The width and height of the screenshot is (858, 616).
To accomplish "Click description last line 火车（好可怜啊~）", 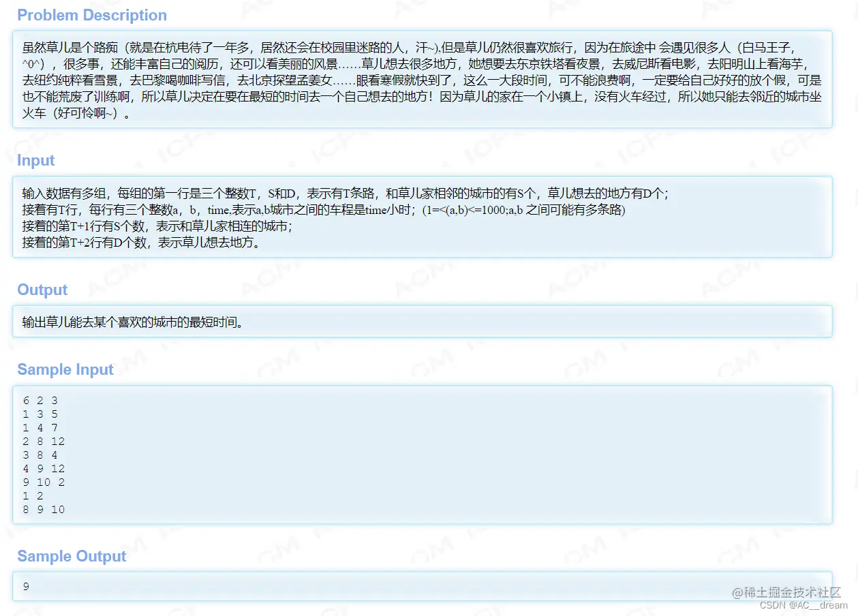I will pos(76,113).
